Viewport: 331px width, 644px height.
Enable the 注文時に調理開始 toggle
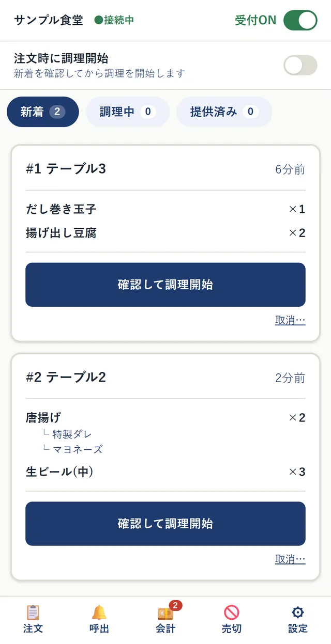point(300,65)
